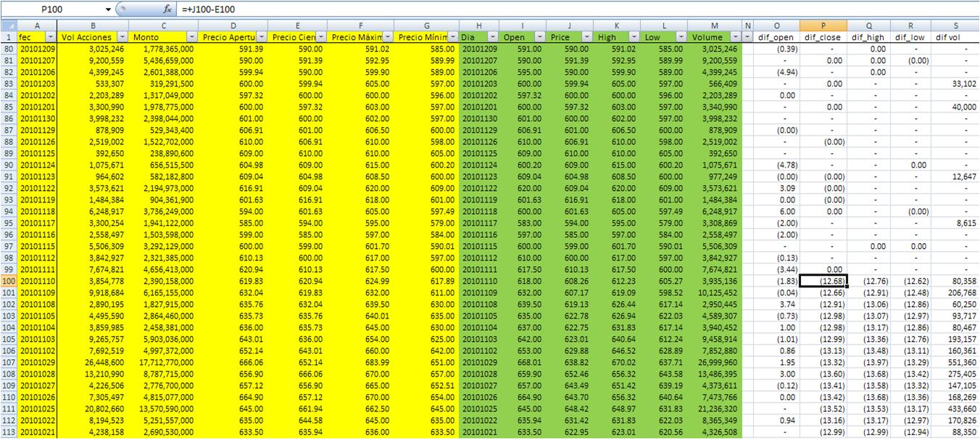Screen dimensions: 980x439
Task: Open the 'Low' column filter dropdown
Action: [681, 36]
